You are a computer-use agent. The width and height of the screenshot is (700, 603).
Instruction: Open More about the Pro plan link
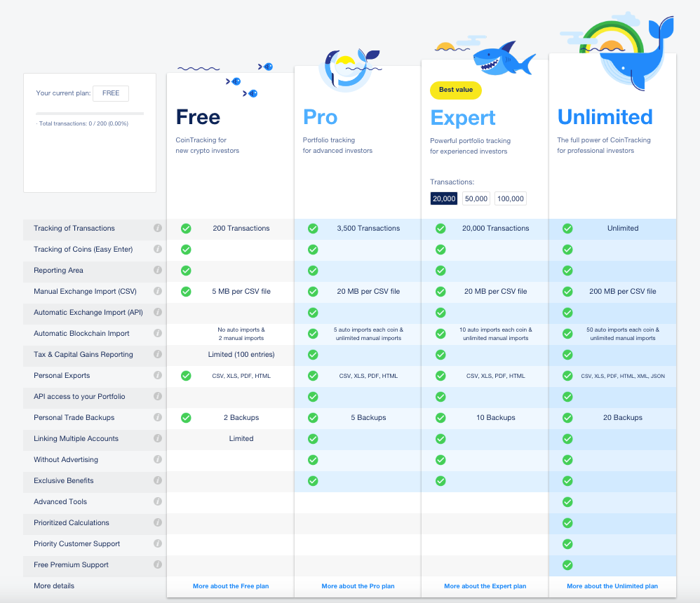pos(358,586)
